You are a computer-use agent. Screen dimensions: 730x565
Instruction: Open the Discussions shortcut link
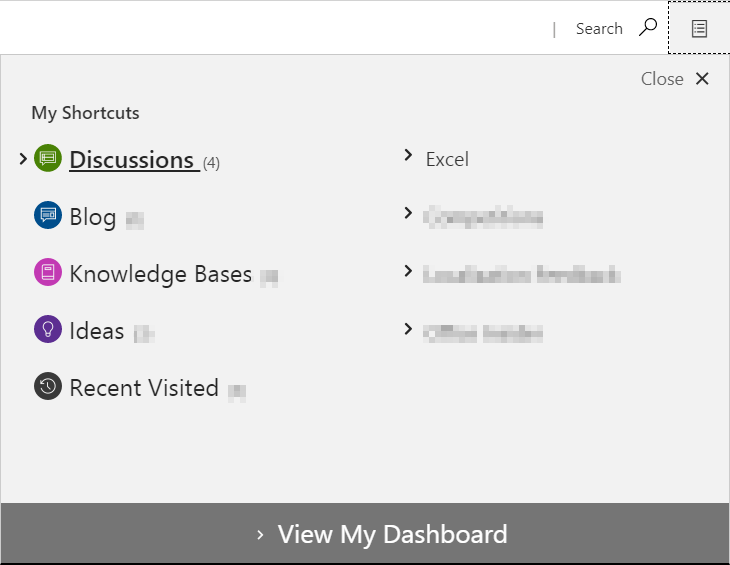pyautogui.click(x=131, y=159)
